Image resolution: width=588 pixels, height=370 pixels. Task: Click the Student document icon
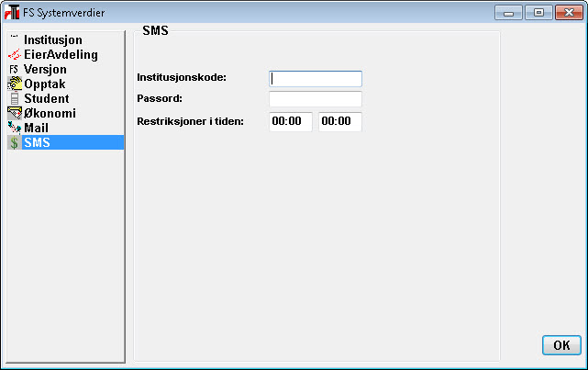[15, 98]
